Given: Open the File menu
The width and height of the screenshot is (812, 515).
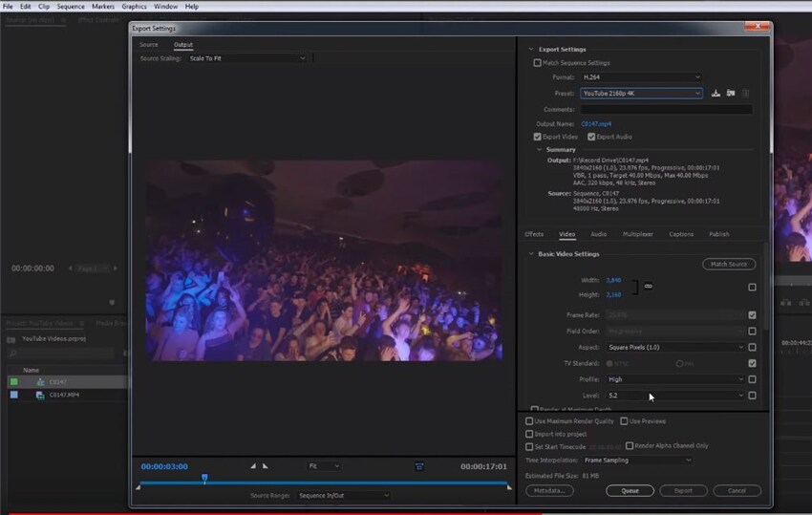Looking at the screenshot, I should tap(8, 7).
